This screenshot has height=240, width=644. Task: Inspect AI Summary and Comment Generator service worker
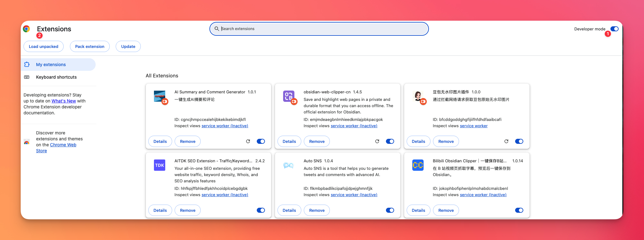click(225, 126)
